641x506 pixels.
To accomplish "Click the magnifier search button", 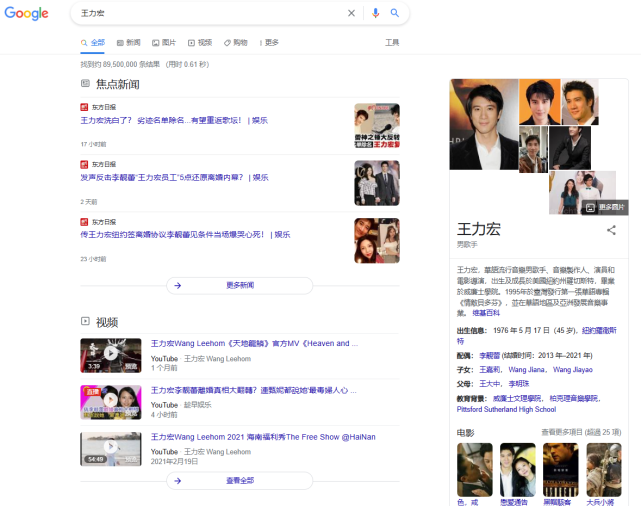I will click(x=394, y=13).
